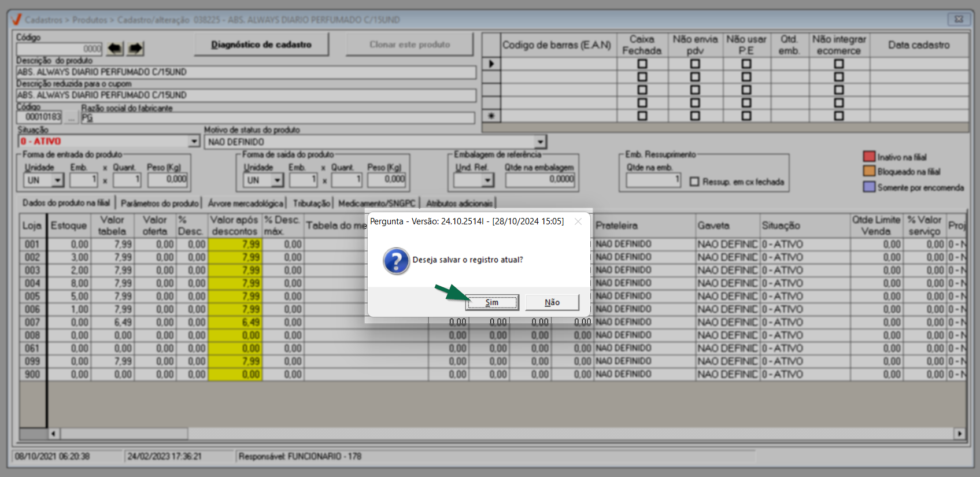The image size is (980, 477).
Task: Check Não integrar ecommerce in last barcode row
Action: [x=839, y=116]
